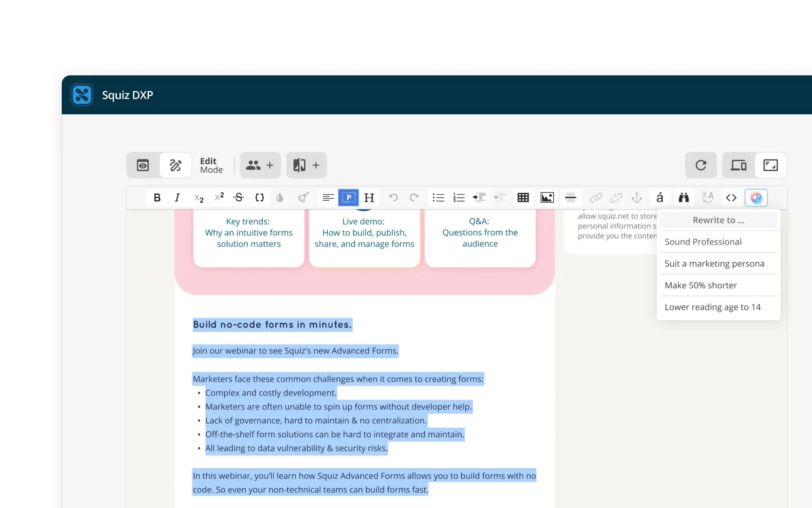Image resolution: width=812 pixels, height=508 pixels.
Task: Select Make 50% shorter option
Action: [x=719, y=285]
